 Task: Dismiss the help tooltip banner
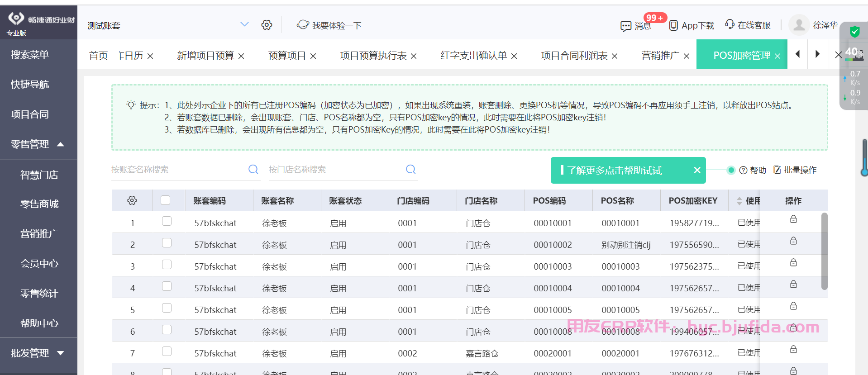tap(697, 170)
